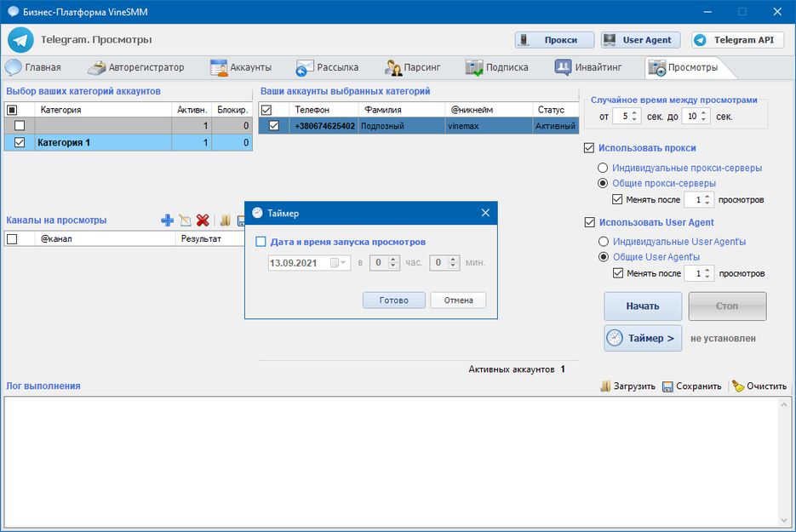Click the Результат column header
This screenshot has width=796, height=532.
210,238
